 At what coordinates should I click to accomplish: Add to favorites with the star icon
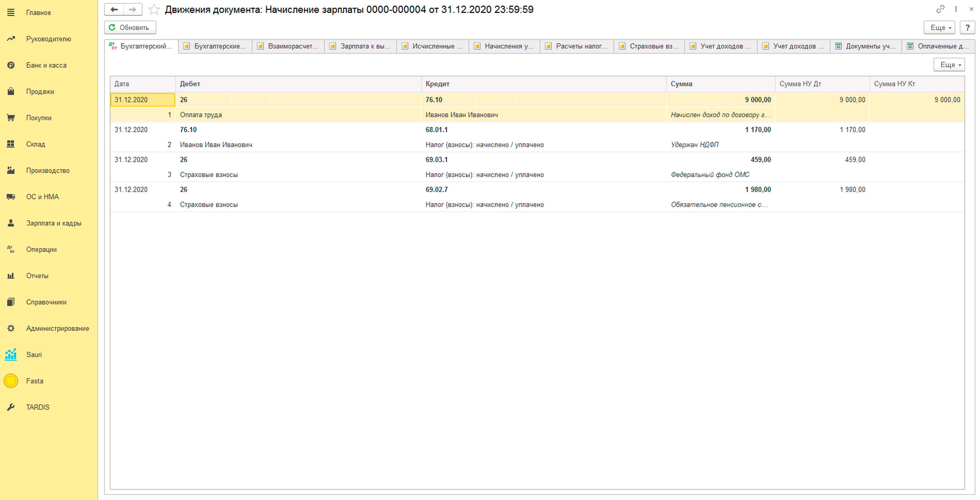tap(154, 10)
